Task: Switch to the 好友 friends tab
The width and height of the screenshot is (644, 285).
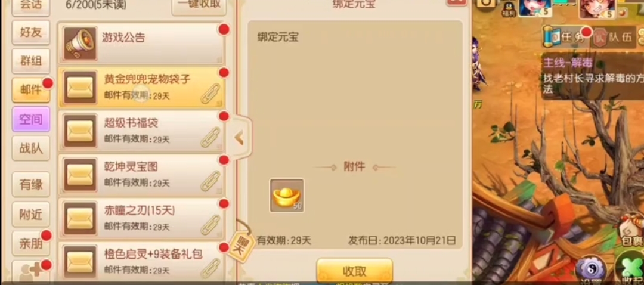Action: coord(31,32)
